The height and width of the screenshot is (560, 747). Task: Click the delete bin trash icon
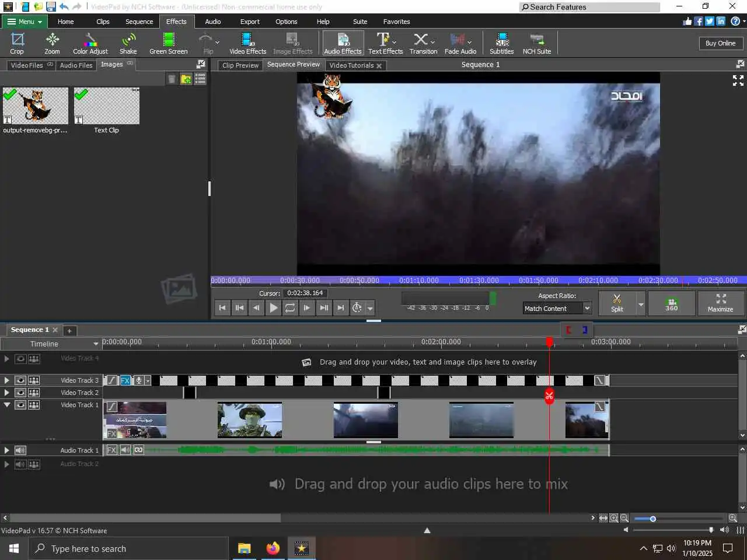coord(172,79)
